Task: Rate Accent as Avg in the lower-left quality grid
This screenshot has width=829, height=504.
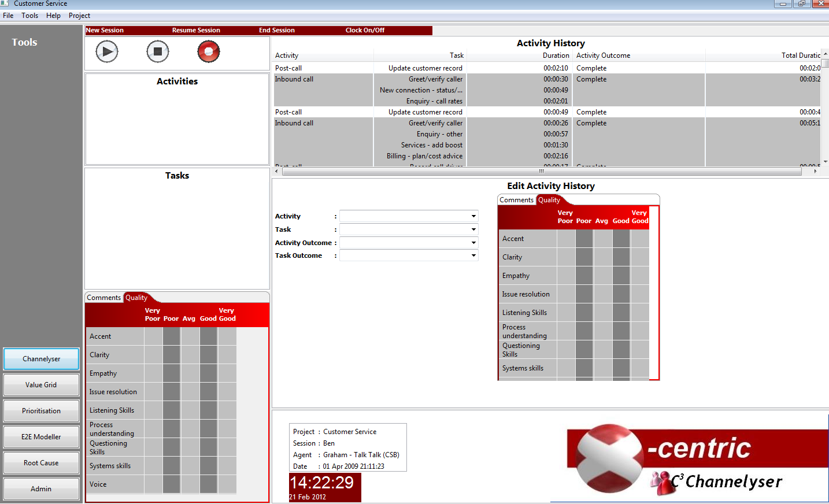Action: [190, 336]
